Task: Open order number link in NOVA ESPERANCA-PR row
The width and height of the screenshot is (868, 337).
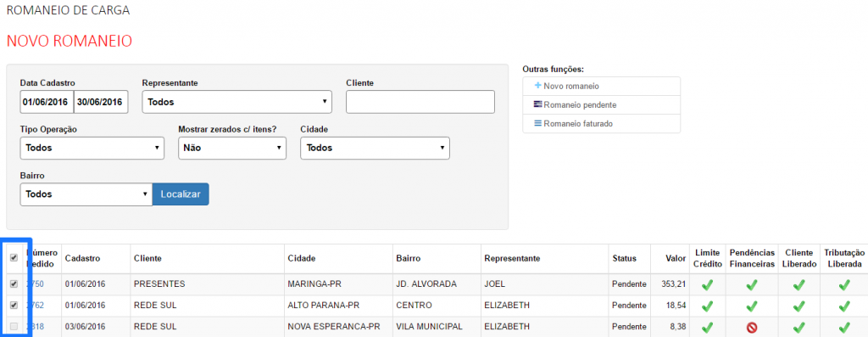Action: 36,327
